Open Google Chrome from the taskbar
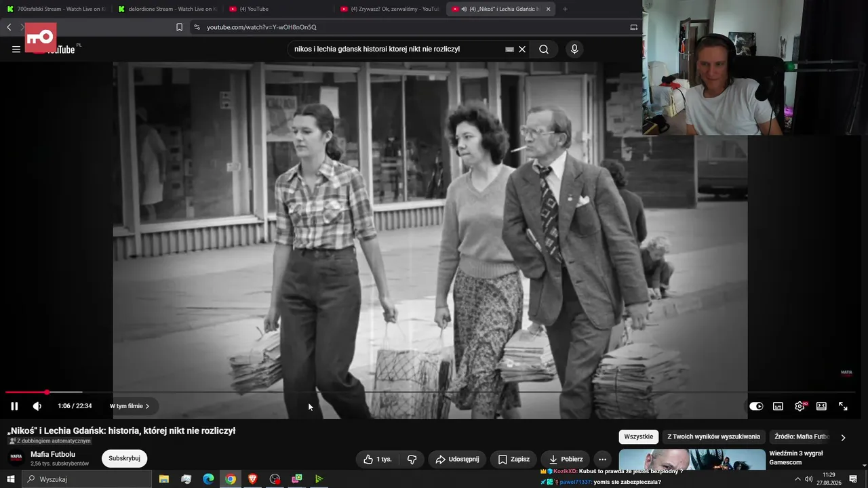This screenshot has height=488, width=868. pyautogui.click(x=231, y=479)
